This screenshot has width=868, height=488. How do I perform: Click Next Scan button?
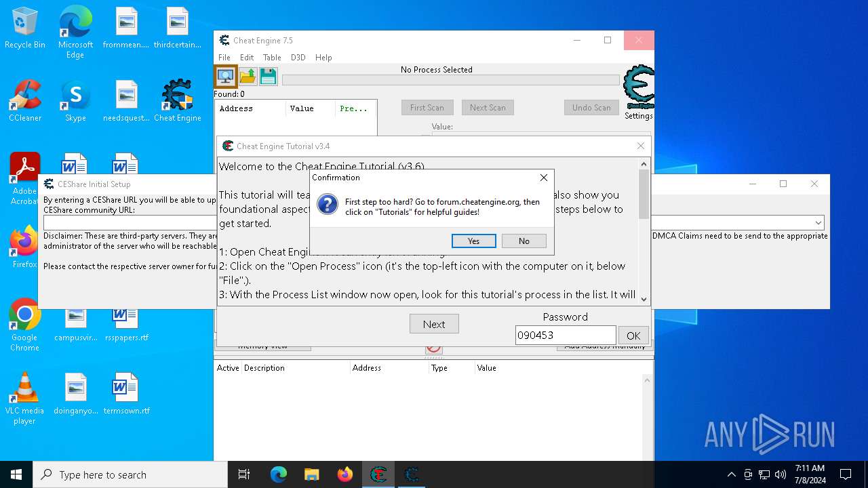488,107
